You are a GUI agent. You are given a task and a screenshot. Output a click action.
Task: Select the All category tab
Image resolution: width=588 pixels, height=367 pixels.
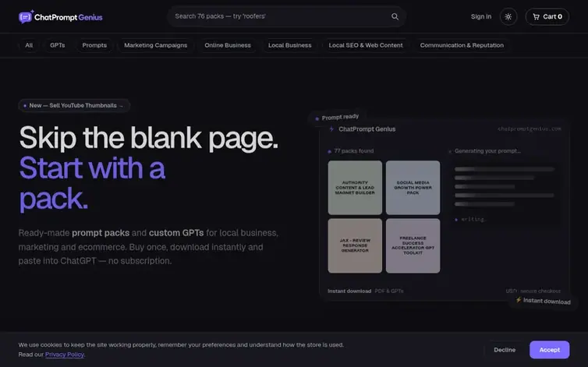pyautogui.click(x=29, y=45)
